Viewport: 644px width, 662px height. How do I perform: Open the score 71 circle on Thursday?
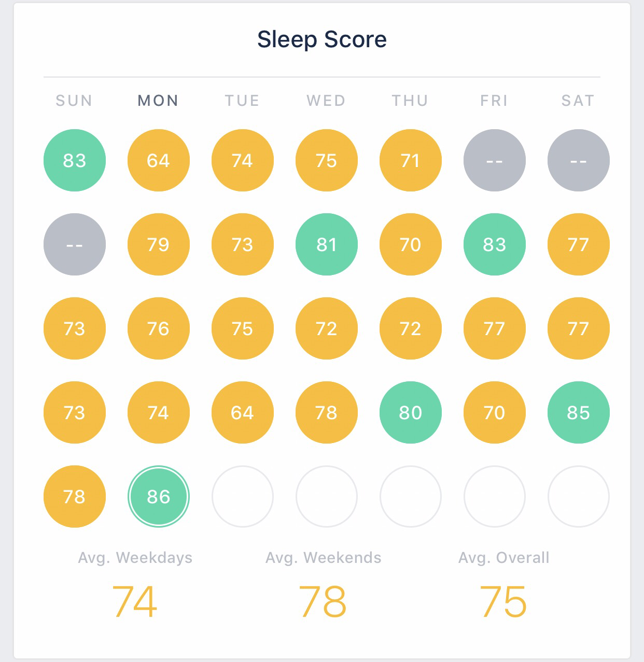[x=410, y=160]
